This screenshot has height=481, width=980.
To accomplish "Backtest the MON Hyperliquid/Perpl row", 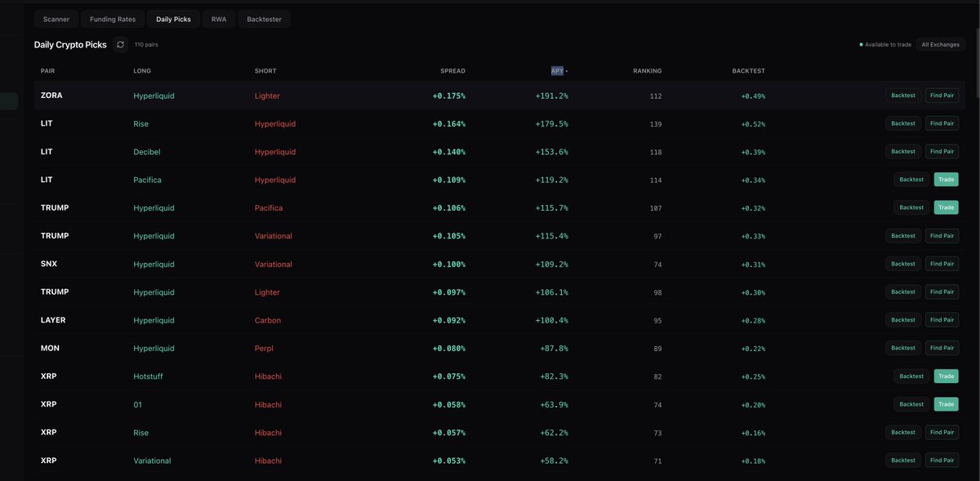I will (x=903, y=348).
